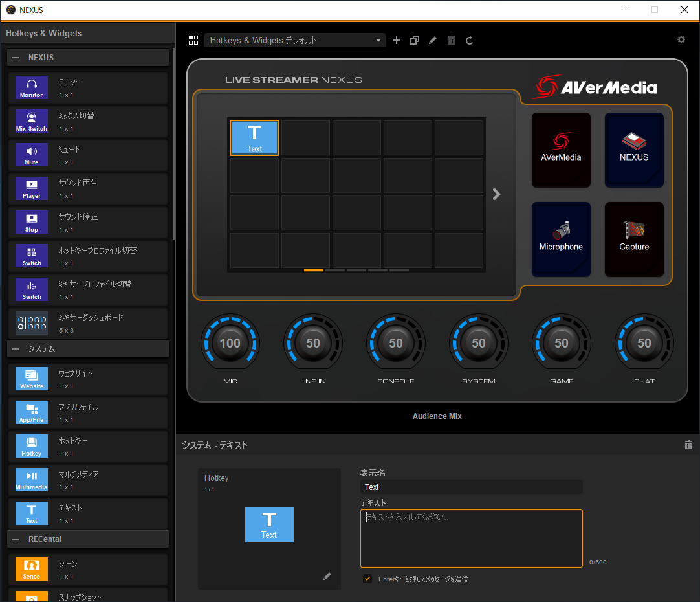Delete the Text widget via panel trash icon
700x602 pixels.
point(688,445)
